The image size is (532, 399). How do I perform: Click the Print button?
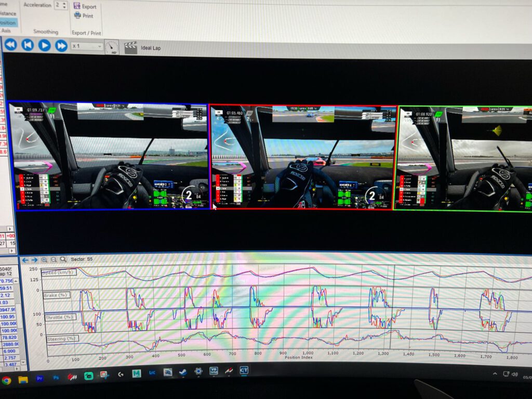[x=84, y=16]
